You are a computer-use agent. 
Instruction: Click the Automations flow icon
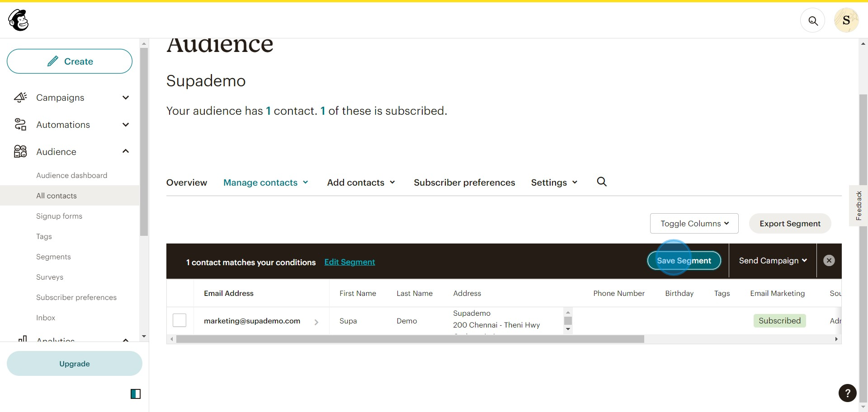point(20,125)
